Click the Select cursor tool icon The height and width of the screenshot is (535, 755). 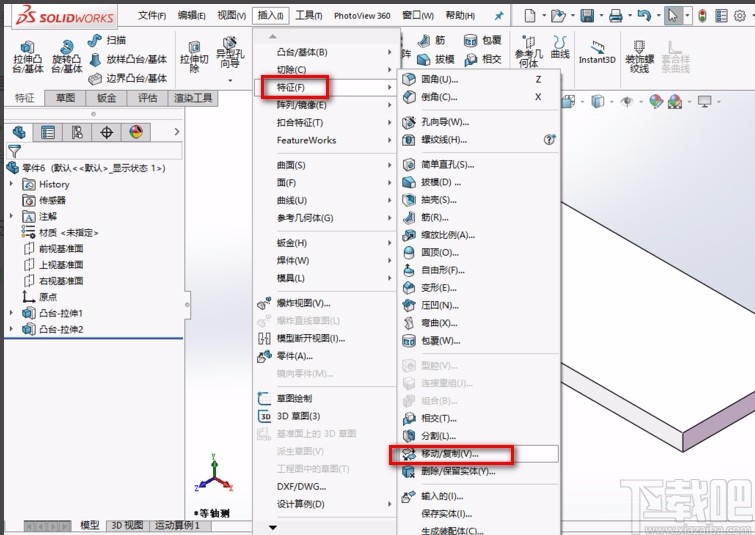673,16
